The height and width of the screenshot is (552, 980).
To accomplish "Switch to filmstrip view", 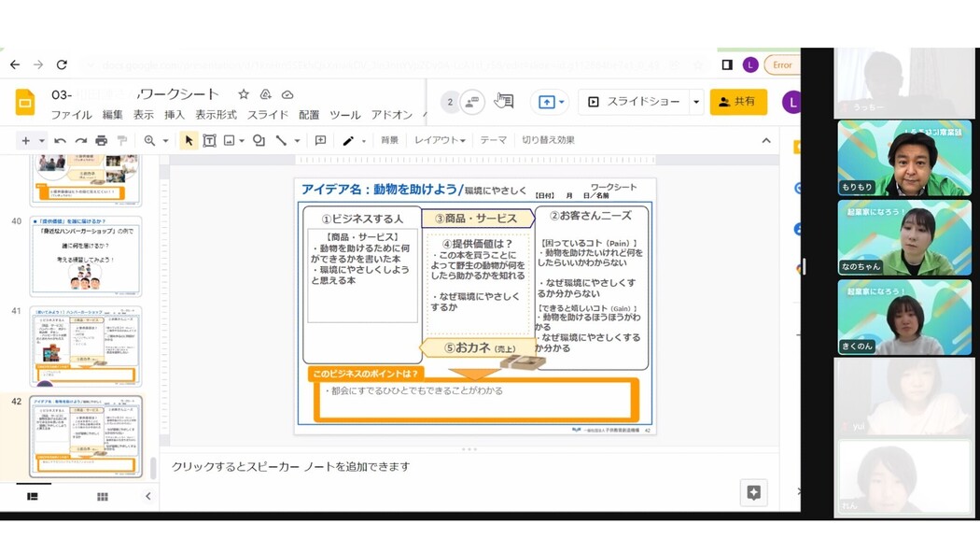I will (33, 497).
